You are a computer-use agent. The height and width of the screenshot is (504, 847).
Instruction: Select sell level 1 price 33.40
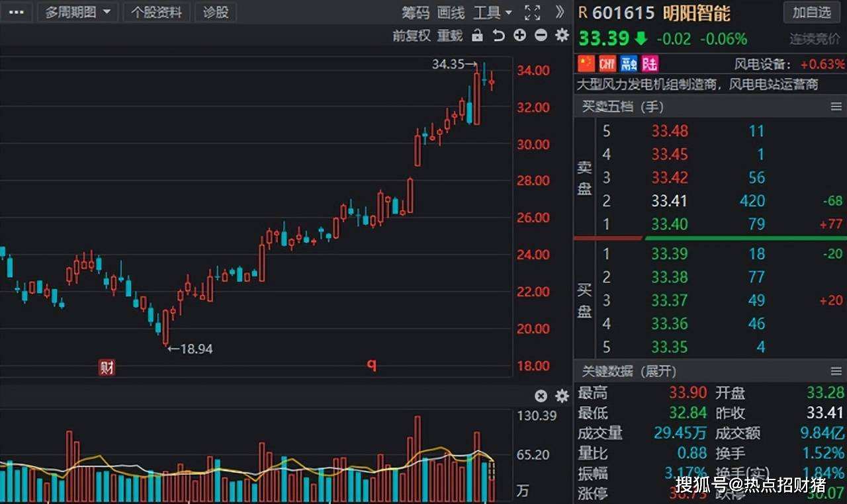pyautogui.click(x=670, y=224)
